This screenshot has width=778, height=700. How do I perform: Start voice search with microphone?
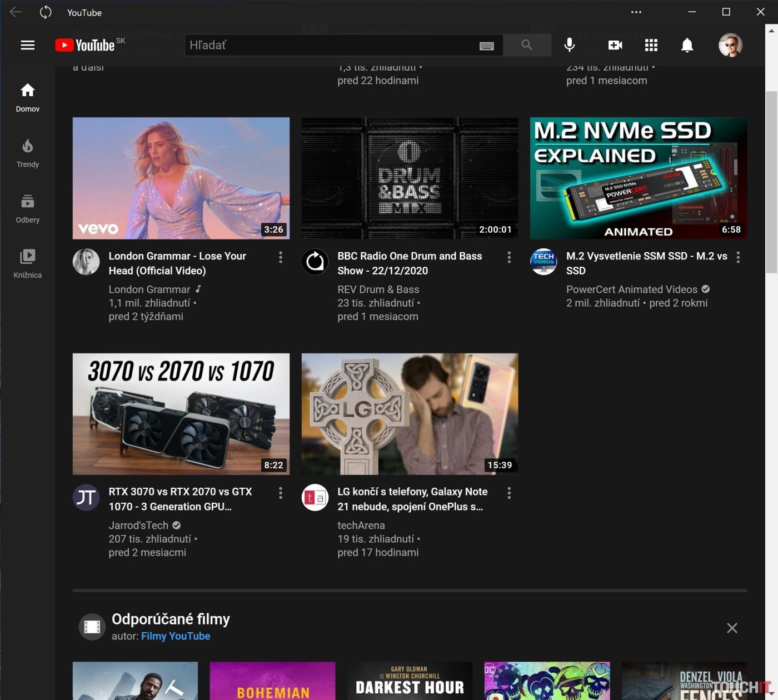click(x=569, y=45)
